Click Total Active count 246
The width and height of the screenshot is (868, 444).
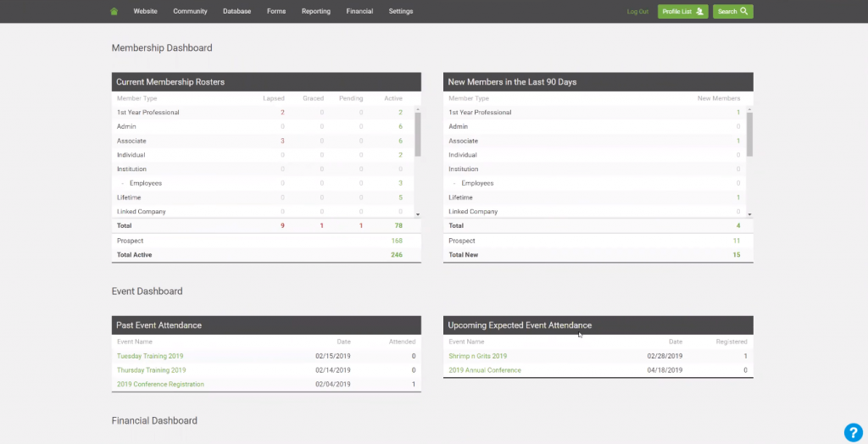tap(397, 255)
